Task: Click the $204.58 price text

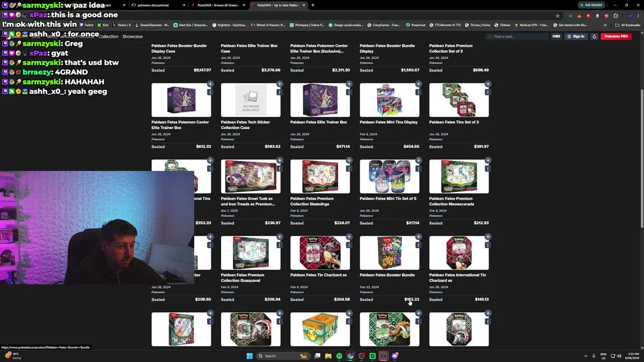Action: point(342,299)
